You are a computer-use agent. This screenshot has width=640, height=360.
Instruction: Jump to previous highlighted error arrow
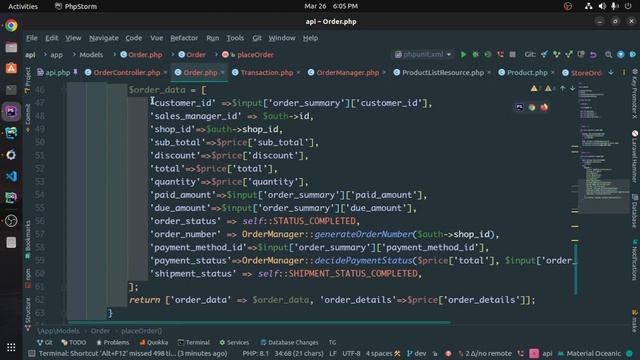click(562, 88)
